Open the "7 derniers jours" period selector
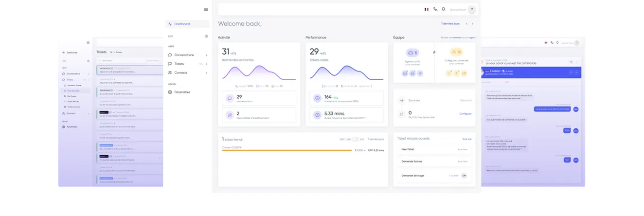Image resolution: width=644 pixels, height=216 pixels. tap(450, 23)
